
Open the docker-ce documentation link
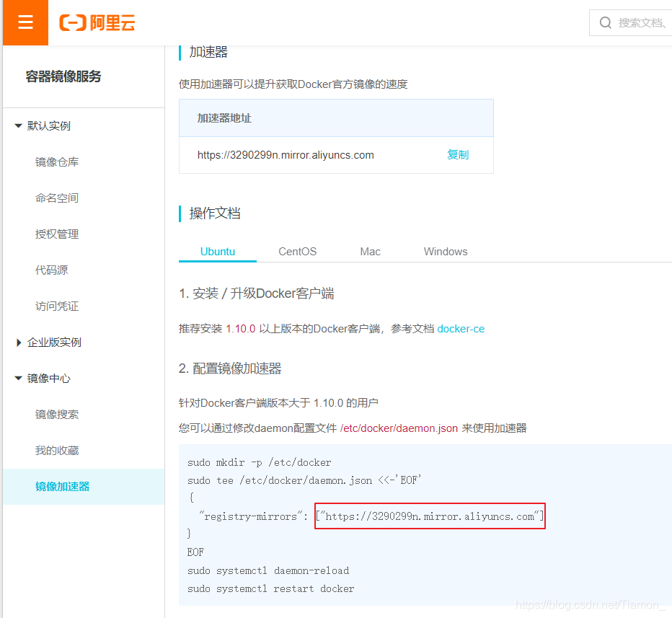tap(461, 329)
